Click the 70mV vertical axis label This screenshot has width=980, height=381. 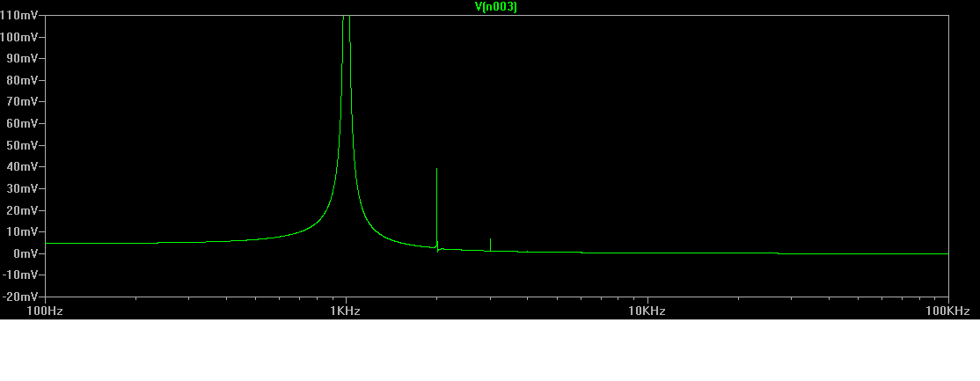(x=23, y=101)
